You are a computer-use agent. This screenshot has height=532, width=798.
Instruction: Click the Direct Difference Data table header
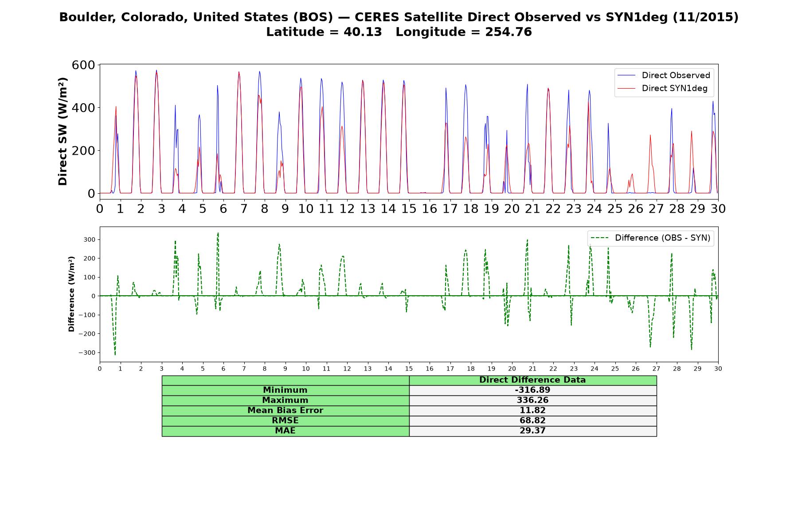tap(532, 380)
